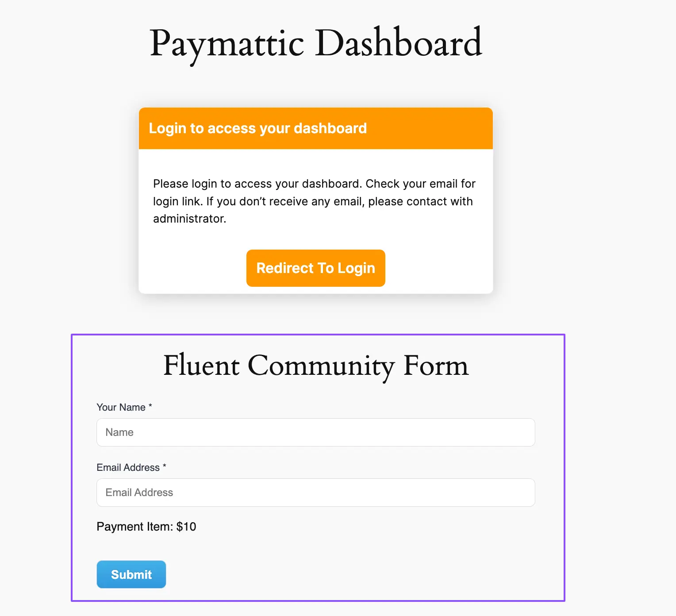676x616 pixels.
Task: Click the "Paymattic Dashboard" page title
Action: (315, 43)
